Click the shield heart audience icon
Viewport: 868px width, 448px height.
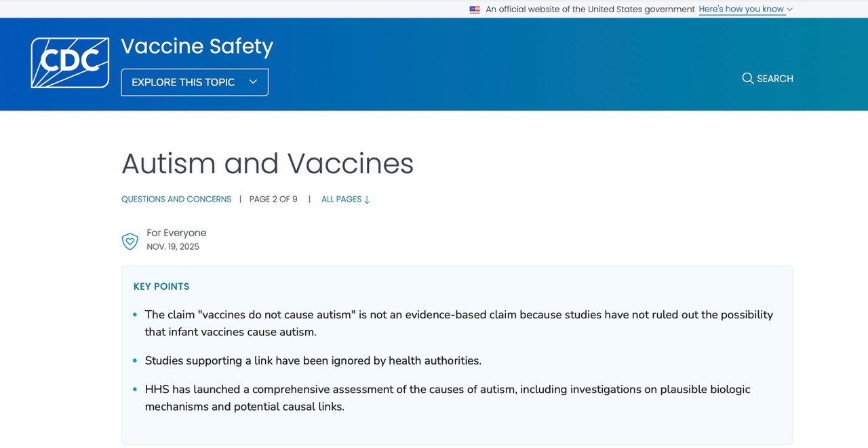point(130,241)
